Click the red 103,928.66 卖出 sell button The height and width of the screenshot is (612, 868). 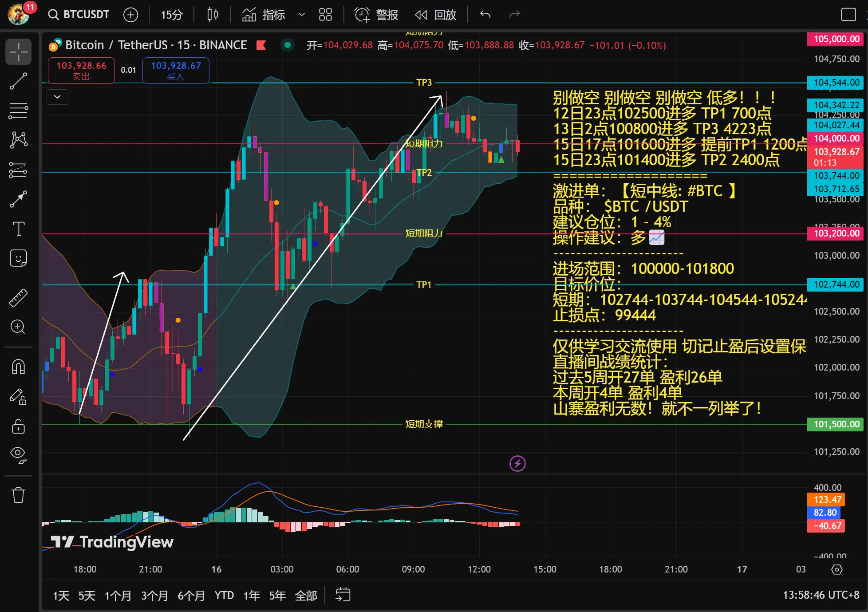pyautogui.click(x=81, y=71)
